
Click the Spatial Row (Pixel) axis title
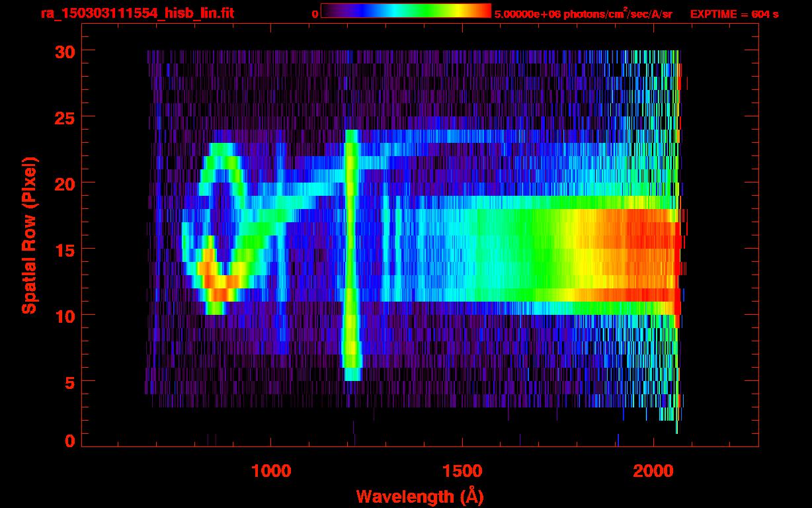[29, 235]
